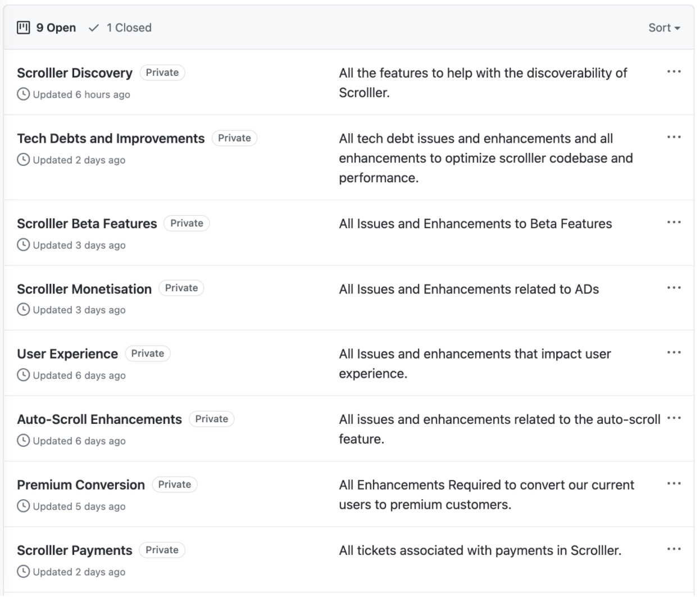This screenshot has height=597, width=700.
Task: Open the Premium Conversion project
Action: click(x=81, y=485)
